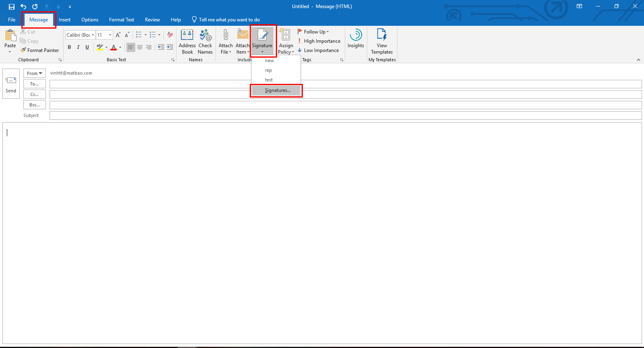Open the Address Book

pos(187,42)
